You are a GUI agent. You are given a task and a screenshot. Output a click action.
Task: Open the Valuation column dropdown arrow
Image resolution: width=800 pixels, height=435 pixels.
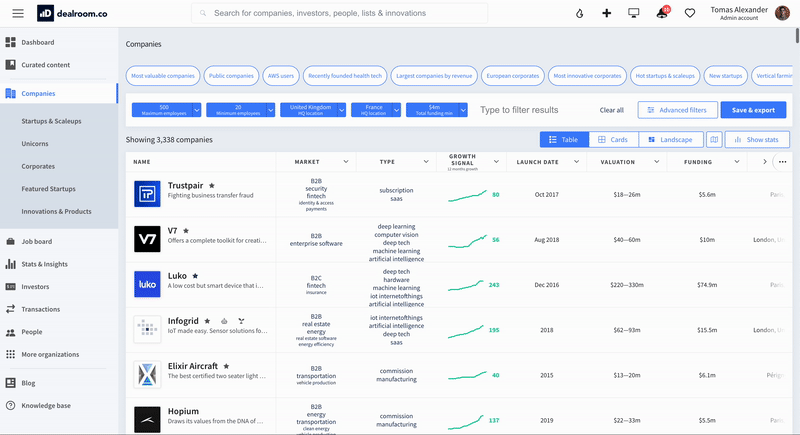(657, 162)
